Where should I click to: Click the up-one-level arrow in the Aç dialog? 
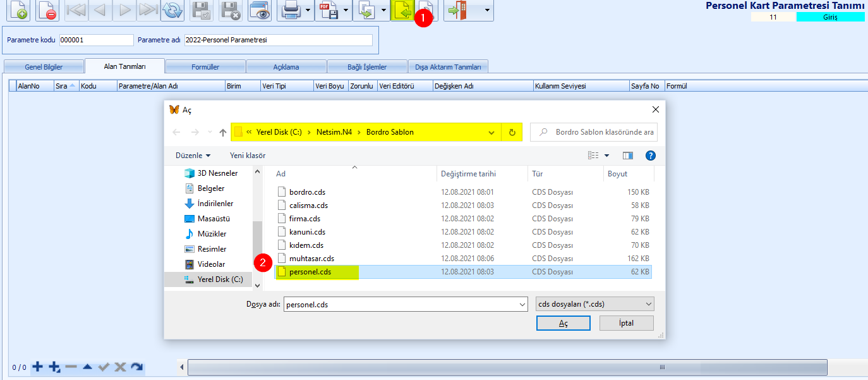[222, 132]
